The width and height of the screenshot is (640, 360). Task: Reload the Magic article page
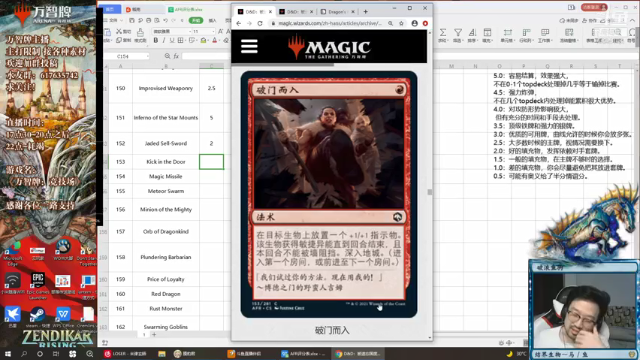coord(260,24)
